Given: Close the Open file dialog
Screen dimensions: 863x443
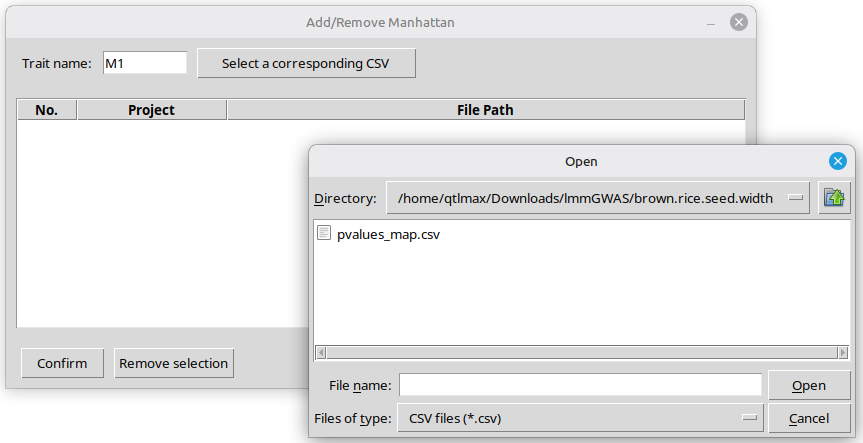Looking at the screenshot, I should (838, 161).
